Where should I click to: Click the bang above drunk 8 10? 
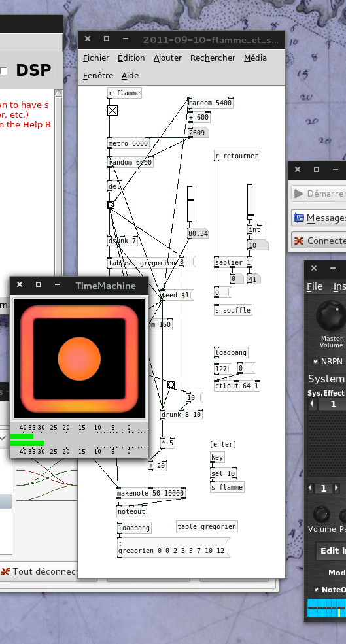click(171, 385)
